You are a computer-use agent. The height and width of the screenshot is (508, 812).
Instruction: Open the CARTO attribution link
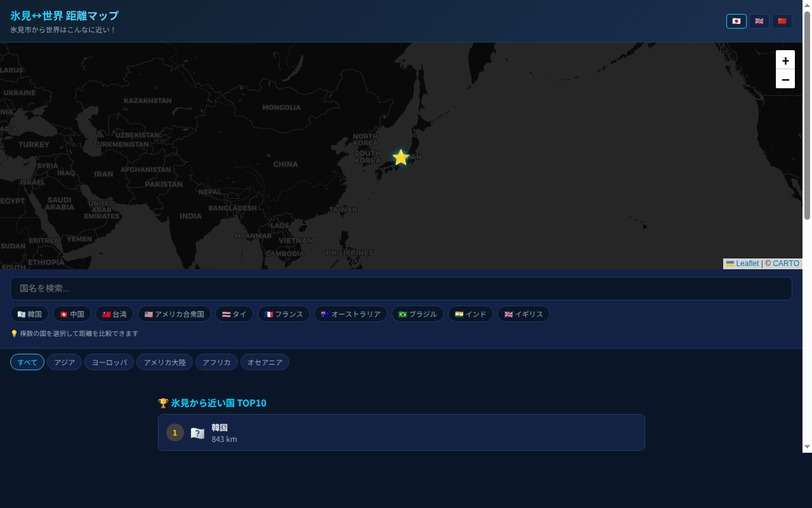click(x=785, y=264)
